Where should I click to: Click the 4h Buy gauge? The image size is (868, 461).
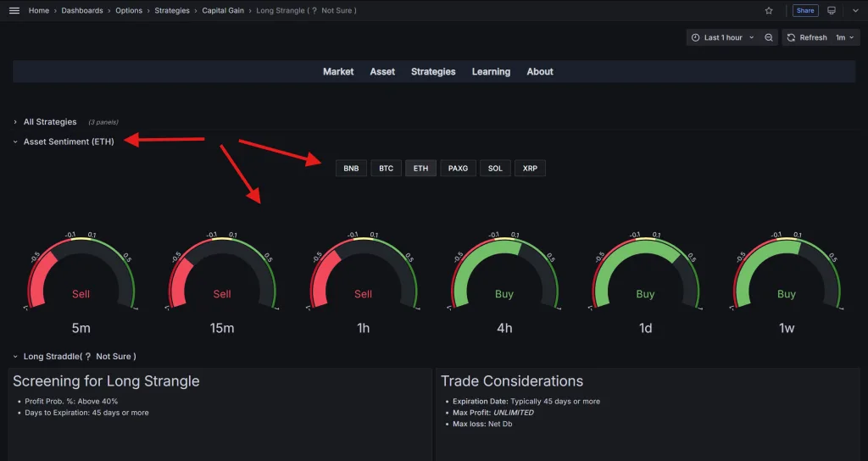coord(504,272)
